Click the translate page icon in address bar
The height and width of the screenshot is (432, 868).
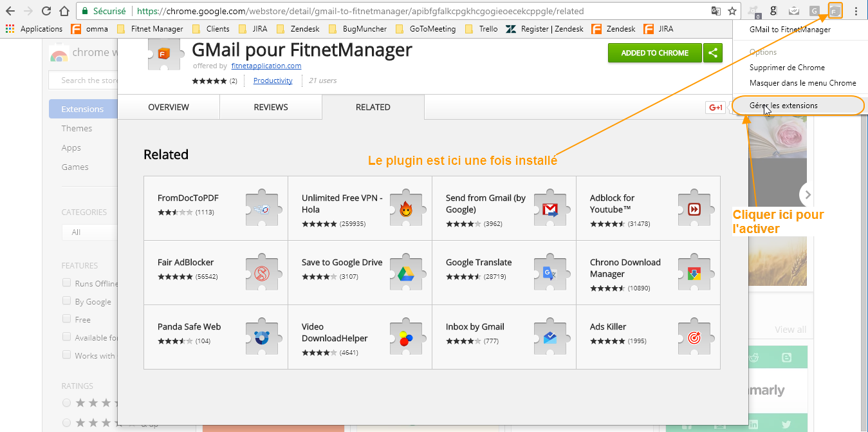716,11
